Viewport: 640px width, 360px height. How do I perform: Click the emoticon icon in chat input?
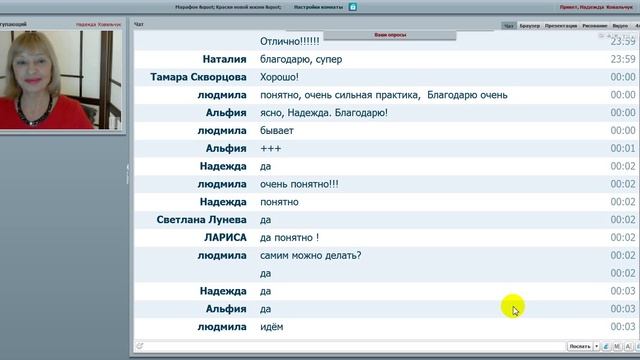(x=140, y=346)
